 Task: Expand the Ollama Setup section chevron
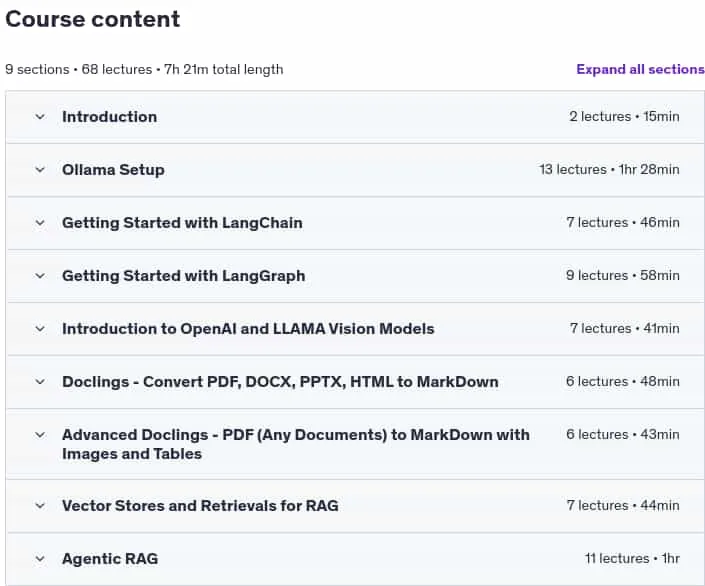click(40, 170)
